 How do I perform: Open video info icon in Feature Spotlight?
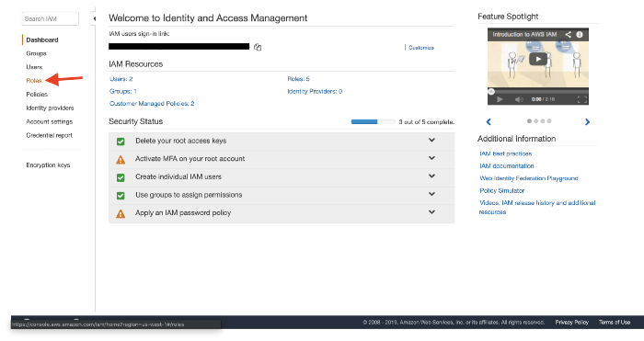click(x=580, y=35)
